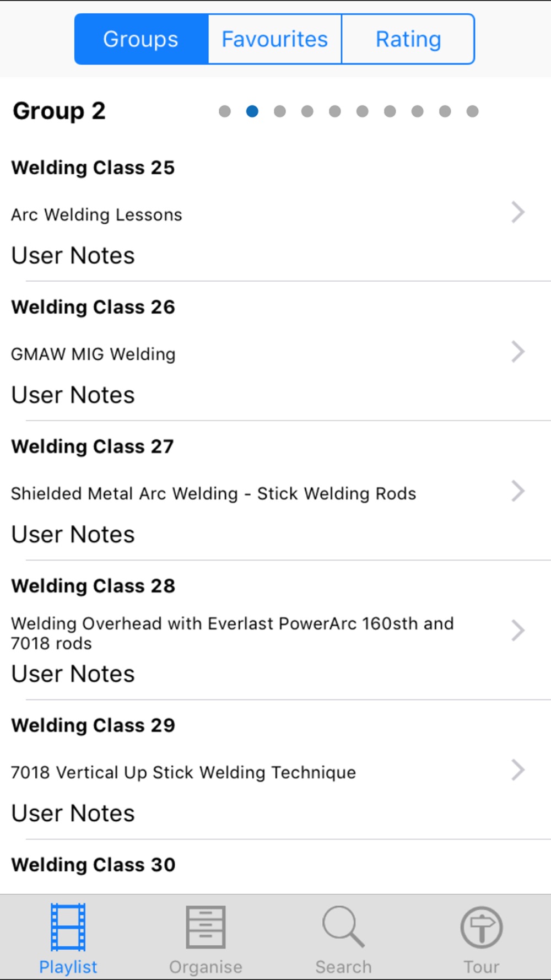
Task: Open 7018 Vertical Up Stick Welding Technique
Action: tap(183, 772)
